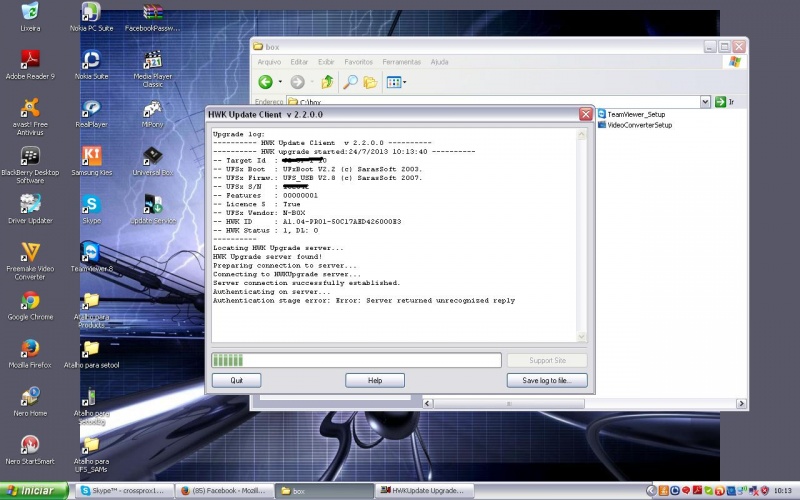Open Mozilla Firefox desktop icon
Screen dimensions: 800x500
point(30,354)
